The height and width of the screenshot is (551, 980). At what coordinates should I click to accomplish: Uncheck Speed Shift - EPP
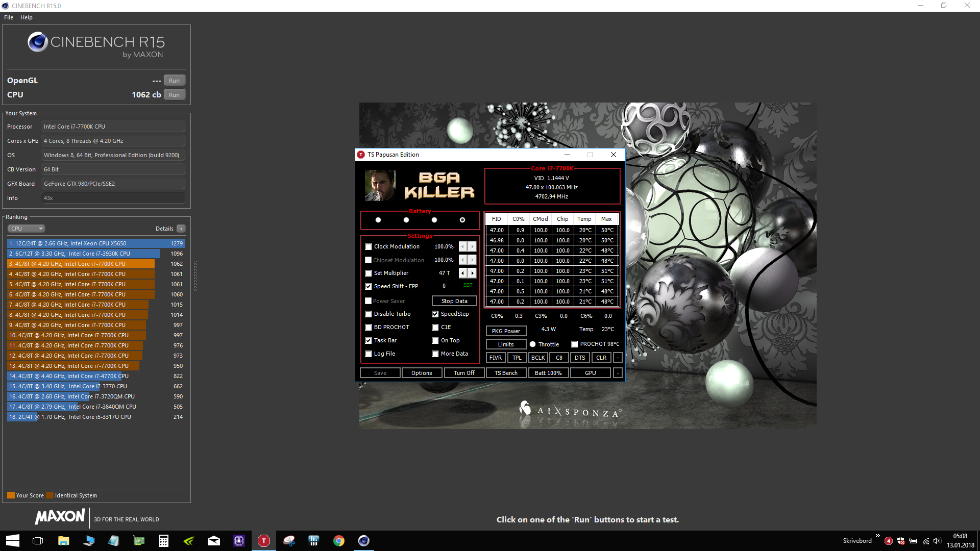tap(369, 287)
